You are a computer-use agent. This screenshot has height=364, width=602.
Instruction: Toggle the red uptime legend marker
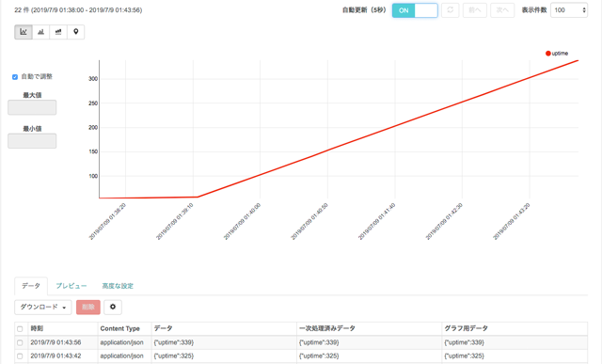click(548, 54)
